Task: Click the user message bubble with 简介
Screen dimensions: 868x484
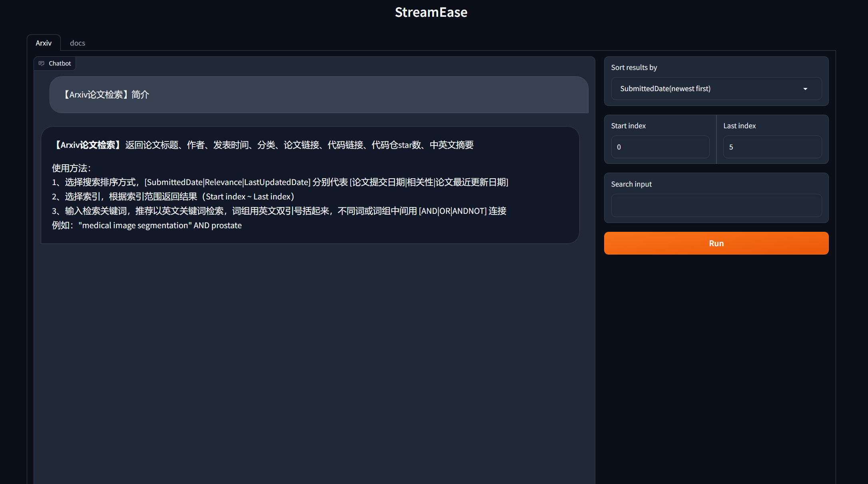Action: (x=319, y=95)
